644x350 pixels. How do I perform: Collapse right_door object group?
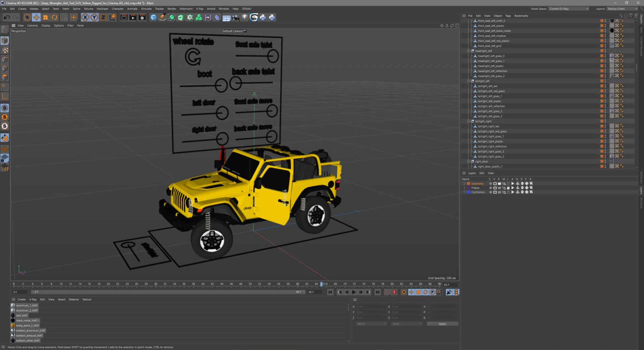coord(469,162)
